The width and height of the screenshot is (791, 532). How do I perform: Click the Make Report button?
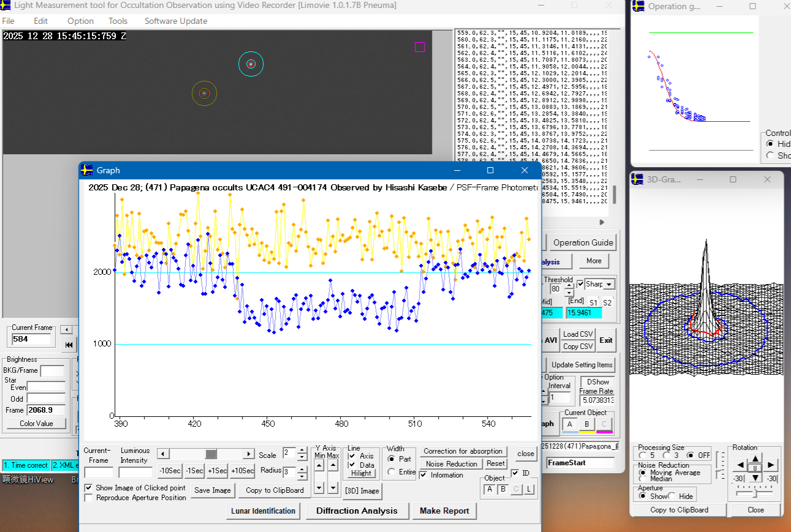[x=444, y=511]
